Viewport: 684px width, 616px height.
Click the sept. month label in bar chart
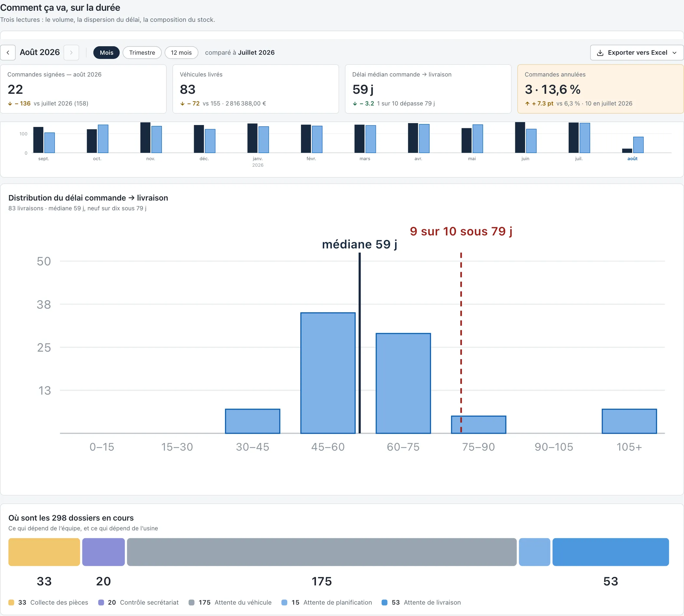[44, 159]
